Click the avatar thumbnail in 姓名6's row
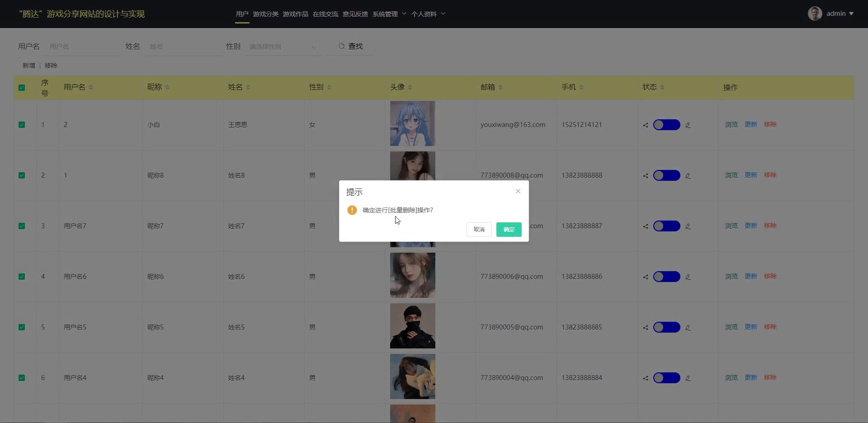Image resolution: width=868 pixels, height=423 pixels. tap(413, 275)
